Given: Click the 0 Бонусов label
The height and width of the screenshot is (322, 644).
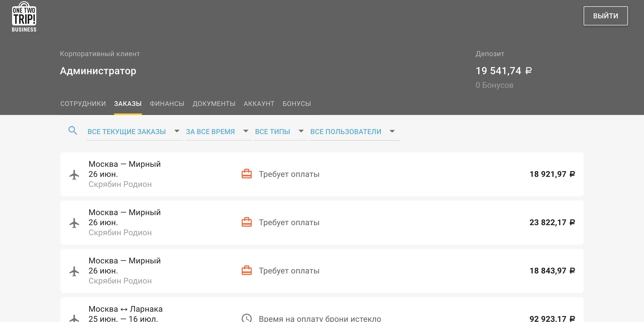Looking at the screenshot, I should point(494,85).
